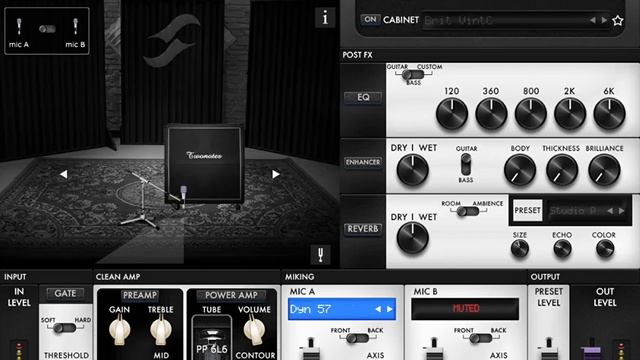The height and width of the screenshot is (360, 640).
Task: Click the Enhancer BRILLIANCE knob
Action: [x=604, y=170]
